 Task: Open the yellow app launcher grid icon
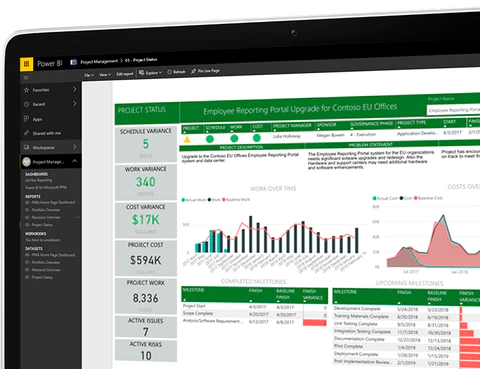click(x=27, y=64)
